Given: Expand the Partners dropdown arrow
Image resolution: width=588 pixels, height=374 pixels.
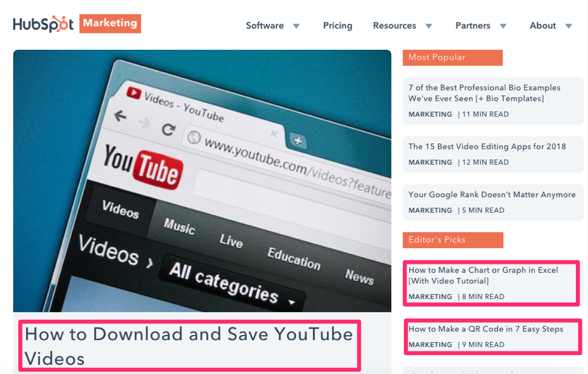Looking at the screenshot, I should (503, 26).
